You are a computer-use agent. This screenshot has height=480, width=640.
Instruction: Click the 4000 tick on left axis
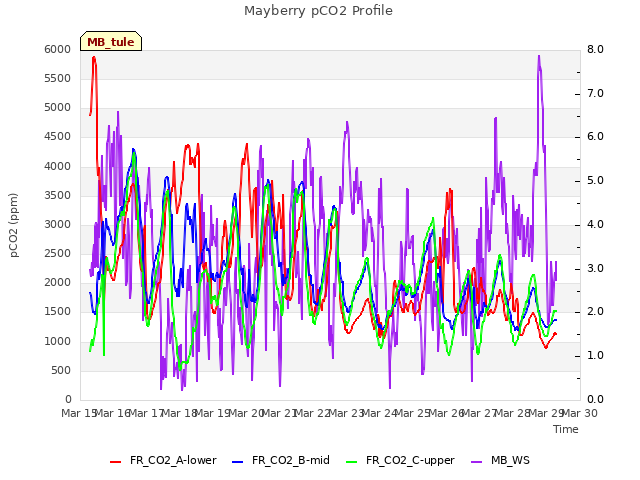58,167
